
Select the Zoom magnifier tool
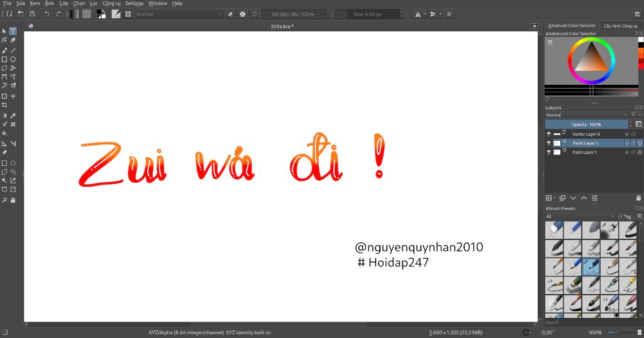pyautogui.click(x=4, y=200)
